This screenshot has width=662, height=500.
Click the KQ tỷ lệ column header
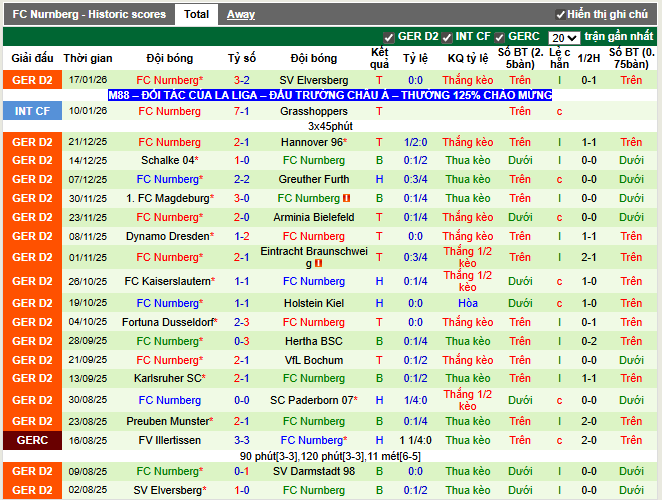(468, 58)
